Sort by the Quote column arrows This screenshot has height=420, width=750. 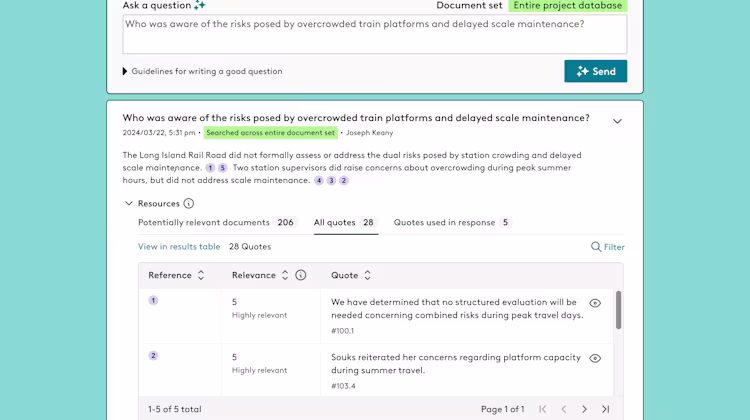(367, 275)
